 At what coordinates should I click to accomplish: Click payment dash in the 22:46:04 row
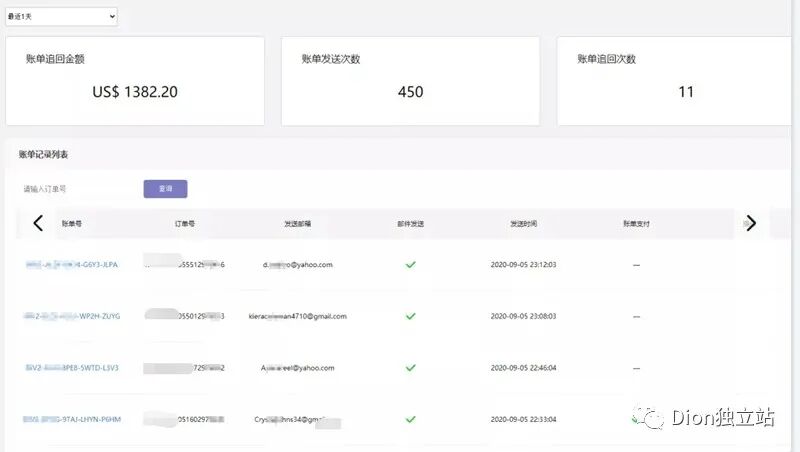[x=636, y=368]
